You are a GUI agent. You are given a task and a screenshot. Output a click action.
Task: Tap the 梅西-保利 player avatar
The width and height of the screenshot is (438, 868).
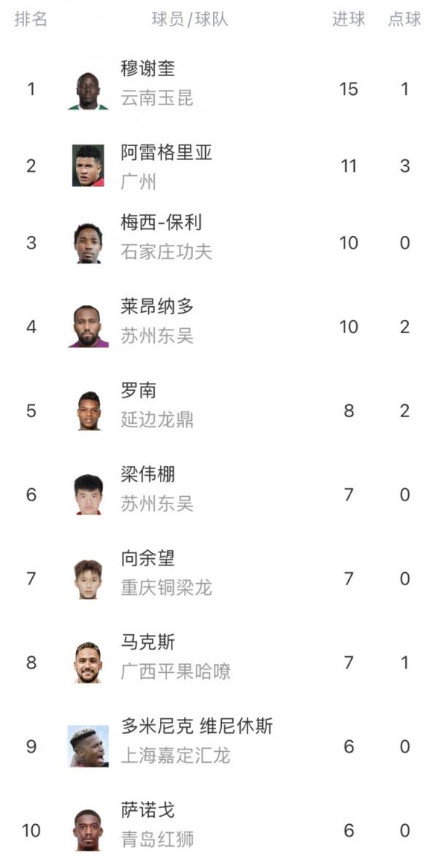click(x=88, y=243)
